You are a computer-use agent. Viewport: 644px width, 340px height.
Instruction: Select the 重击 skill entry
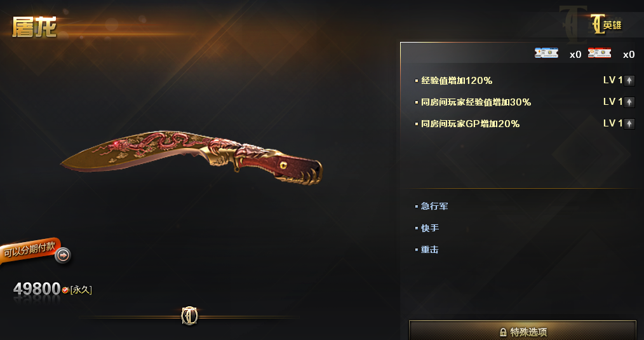click(x=429, y=250)
